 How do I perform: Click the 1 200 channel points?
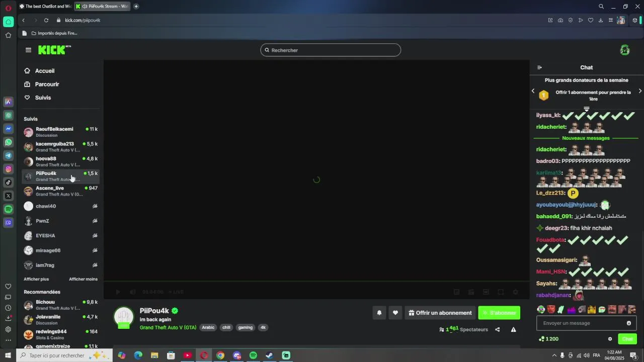click(549, 339)
